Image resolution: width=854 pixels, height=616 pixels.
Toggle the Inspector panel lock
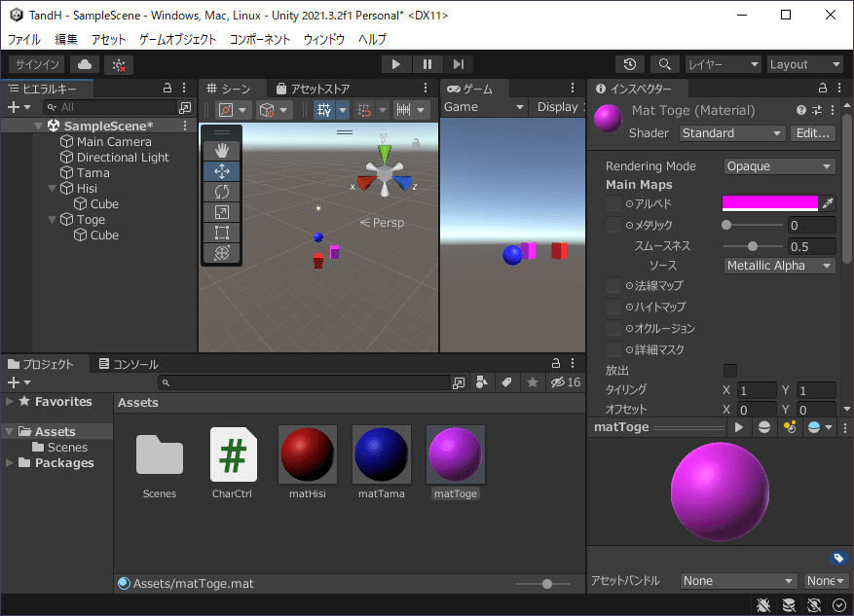click(823, 89)
